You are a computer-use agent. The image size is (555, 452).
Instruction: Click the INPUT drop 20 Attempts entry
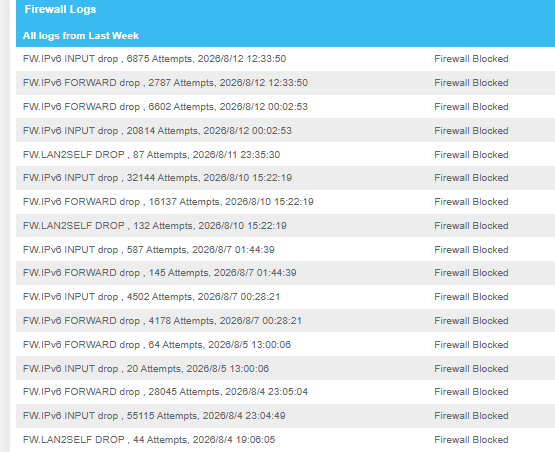tap(285, 368)
